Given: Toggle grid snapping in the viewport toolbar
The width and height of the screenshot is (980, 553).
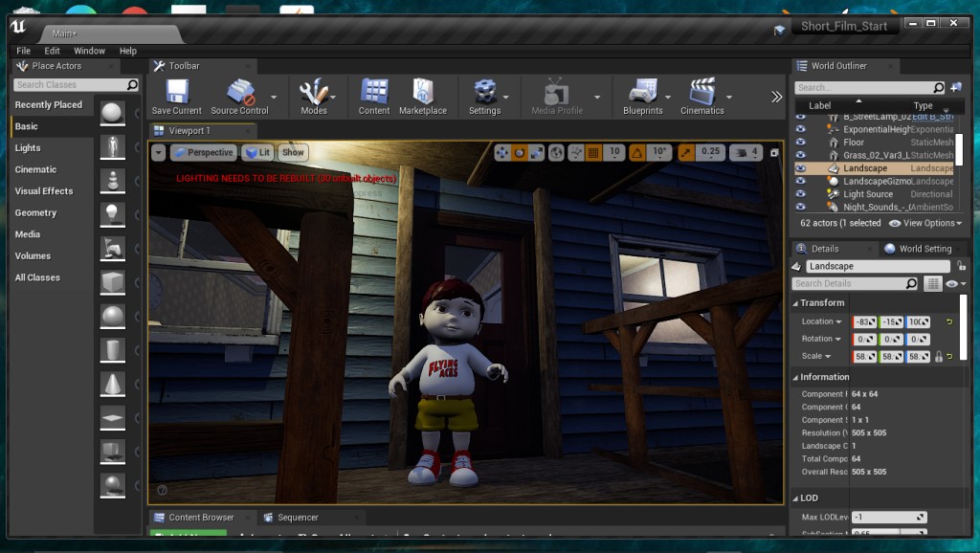Looking at the screenshot, I should click(x=592, y=152).
